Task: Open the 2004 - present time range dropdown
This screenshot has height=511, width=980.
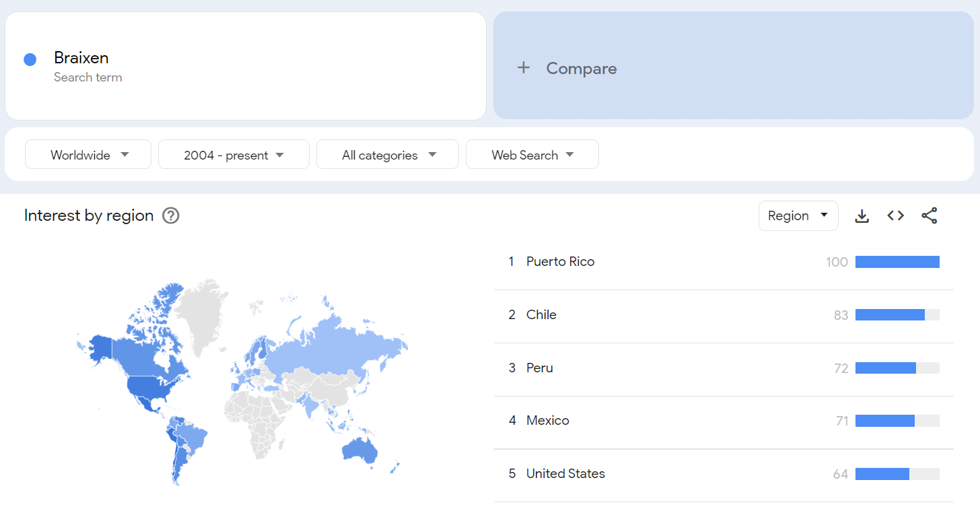Action: click(234, 155)
